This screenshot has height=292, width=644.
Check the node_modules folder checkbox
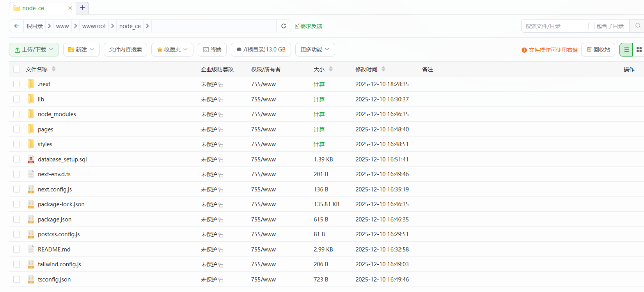(16, 114)
